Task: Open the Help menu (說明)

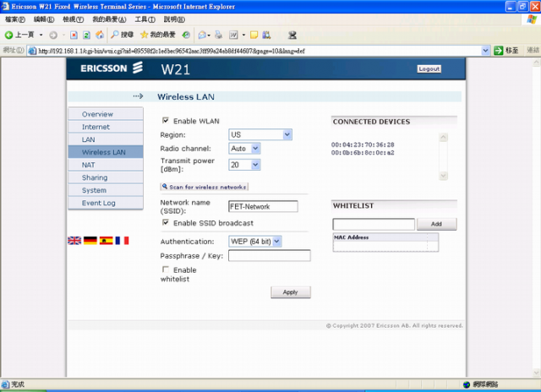Action: click(174, 19)
